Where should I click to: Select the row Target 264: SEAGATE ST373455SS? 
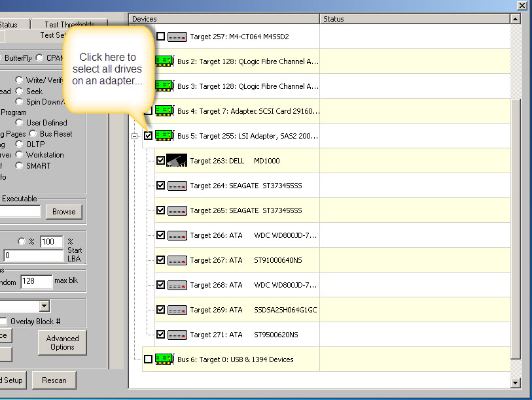coord(333,186)
